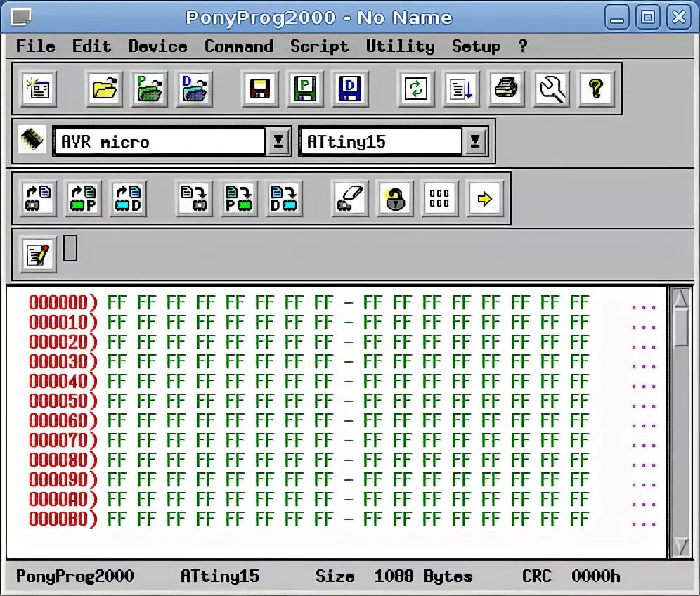
Task: Click the scrollbar up arrow
Action: (681, 298)
